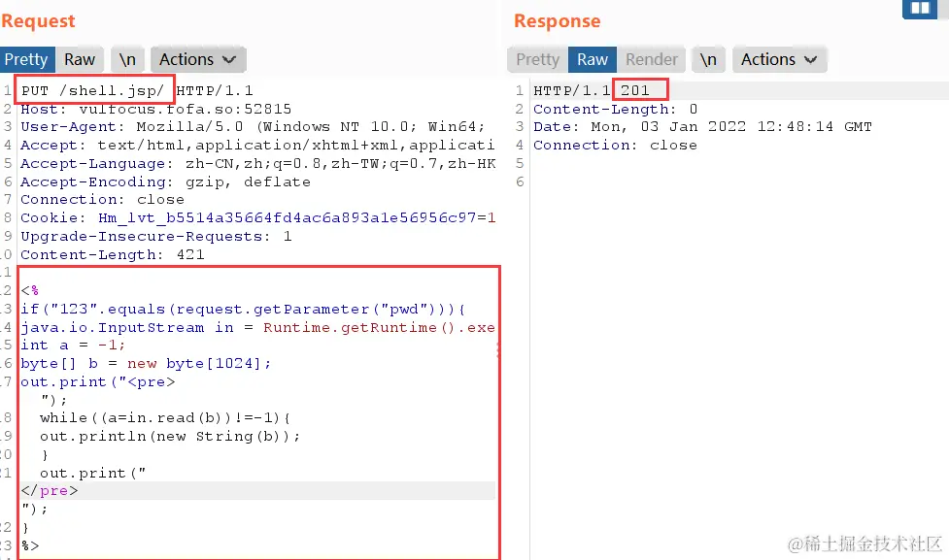Select the 'int a = -1;' line
The height and width of the screenshot is (560, 949).
tap(73, 346)
